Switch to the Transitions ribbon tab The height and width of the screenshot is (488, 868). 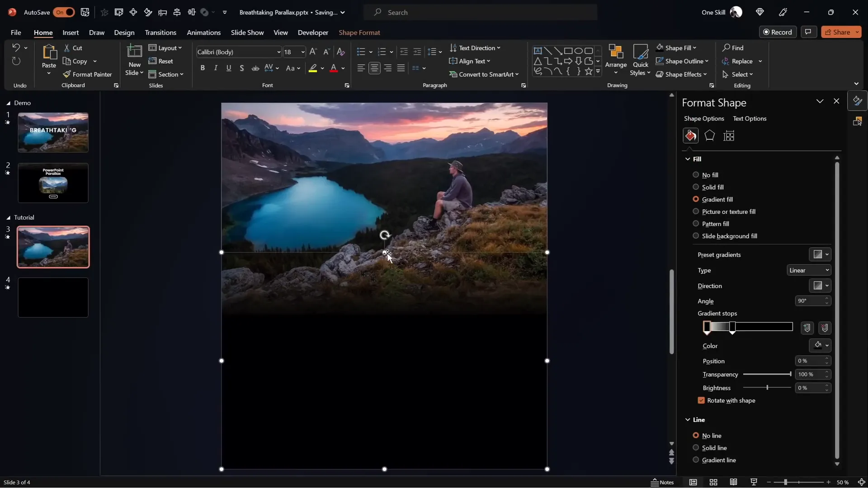tap(160, 32)
